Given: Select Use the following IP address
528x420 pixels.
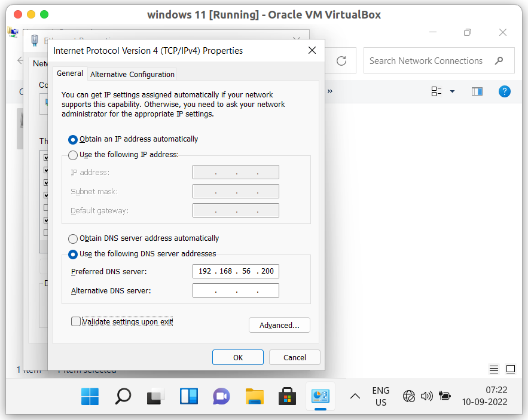Looking at the screenshot, I should click(73, 155).
